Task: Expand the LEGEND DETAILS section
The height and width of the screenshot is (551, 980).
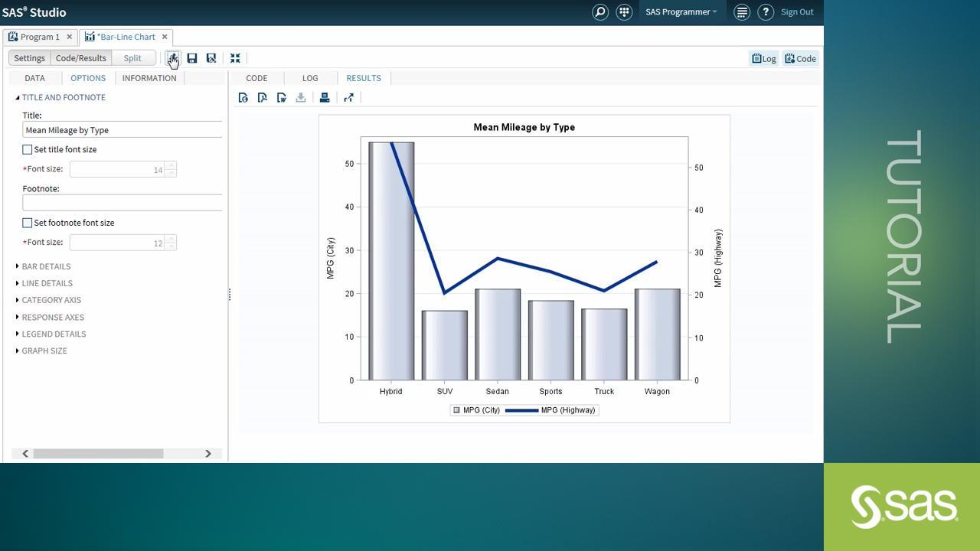Action: pos(54,334)
